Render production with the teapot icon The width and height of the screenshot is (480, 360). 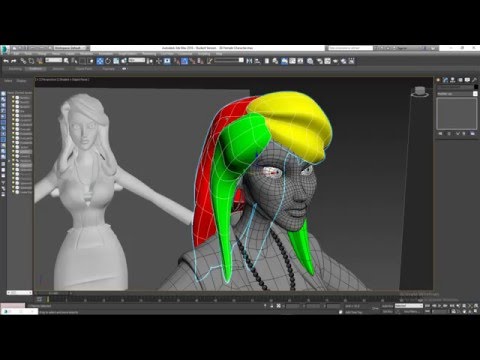click(x=335, y=61)
